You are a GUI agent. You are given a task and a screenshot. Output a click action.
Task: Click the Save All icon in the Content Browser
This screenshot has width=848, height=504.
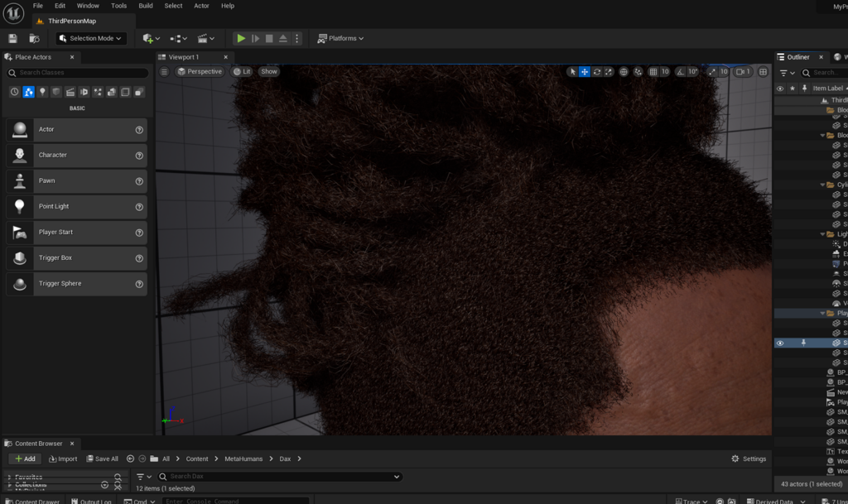click(101, 458)
